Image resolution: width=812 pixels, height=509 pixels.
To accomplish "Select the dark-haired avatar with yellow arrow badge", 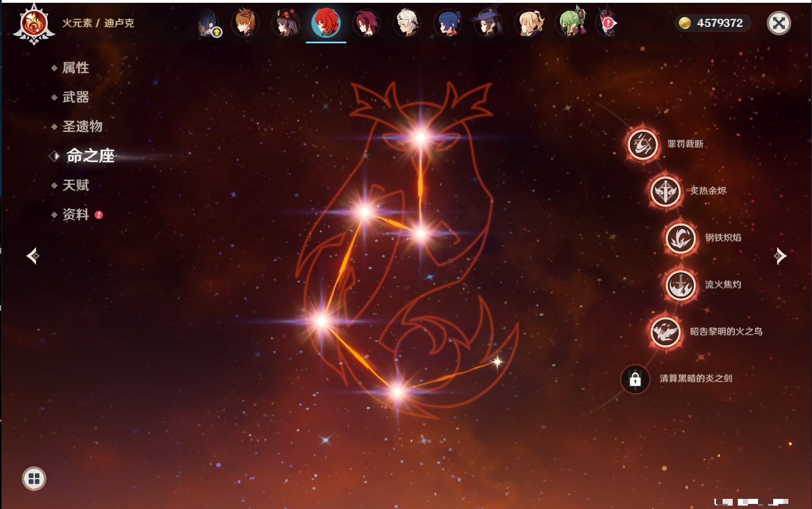I will tap(209, 24).
